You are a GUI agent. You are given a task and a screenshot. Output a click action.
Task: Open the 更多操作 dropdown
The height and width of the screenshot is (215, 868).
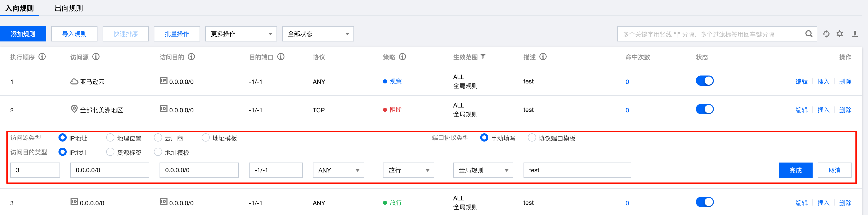tap(241, 34)
